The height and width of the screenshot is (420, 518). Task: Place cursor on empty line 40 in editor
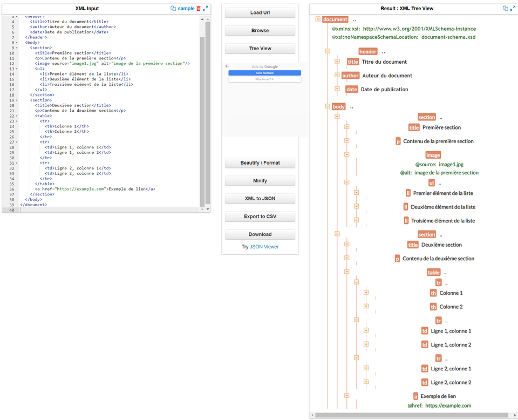[109, 210]
